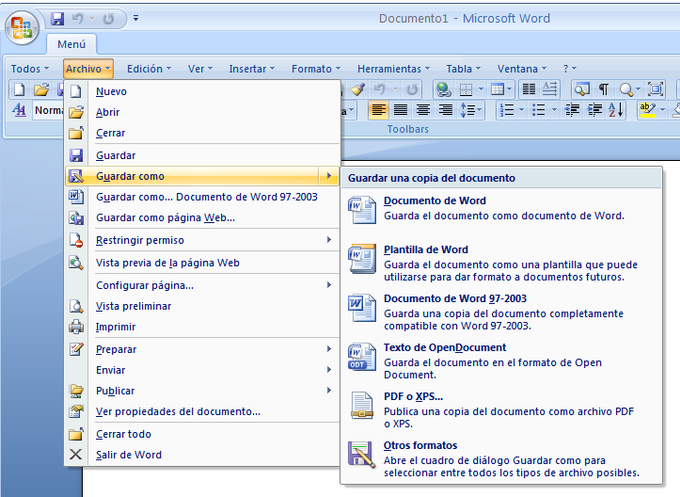This screenshot has width=680, height=497.
Task: Toggle Align Right paragraph alignment
Action: pos(445,110)
